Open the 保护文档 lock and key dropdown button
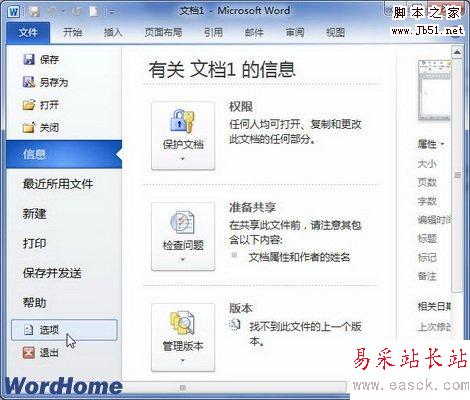The height and width of the screenshot is (400, 470). [x=183, y=136]
